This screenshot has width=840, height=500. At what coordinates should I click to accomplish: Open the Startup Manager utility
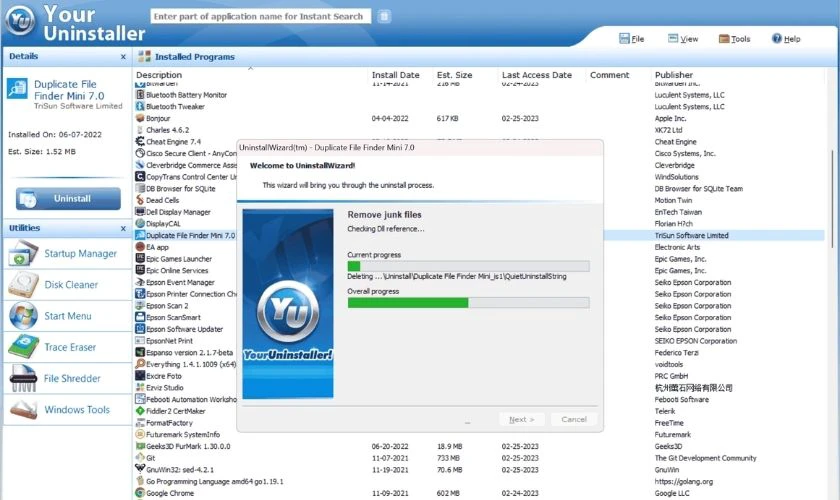(67, 253)
